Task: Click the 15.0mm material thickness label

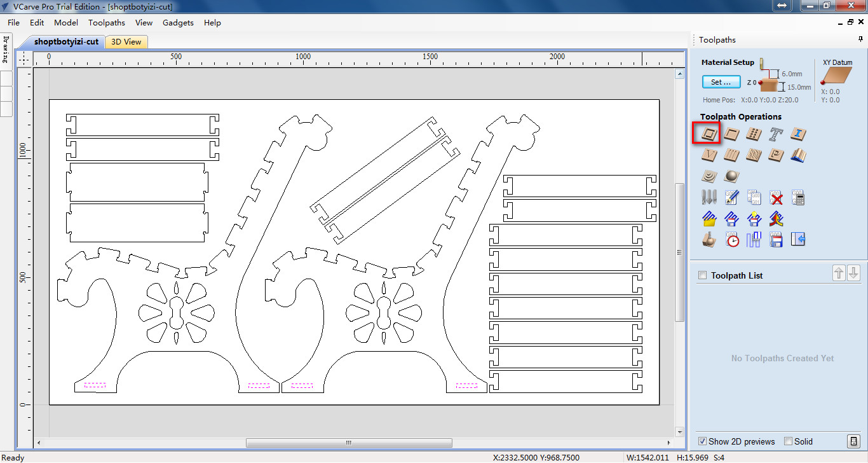Action: pyautogui.click(x=799, y=87)
